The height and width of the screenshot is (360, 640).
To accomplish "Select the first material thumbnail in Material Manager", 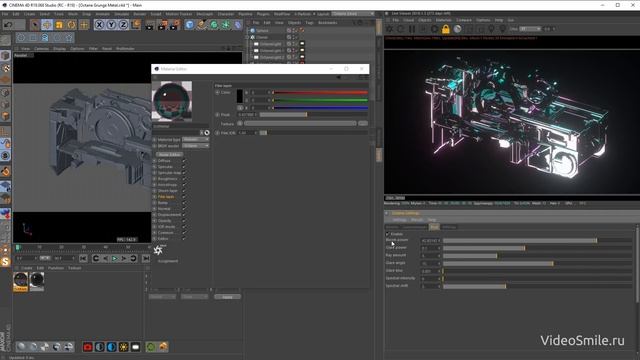I will point(20,281).
